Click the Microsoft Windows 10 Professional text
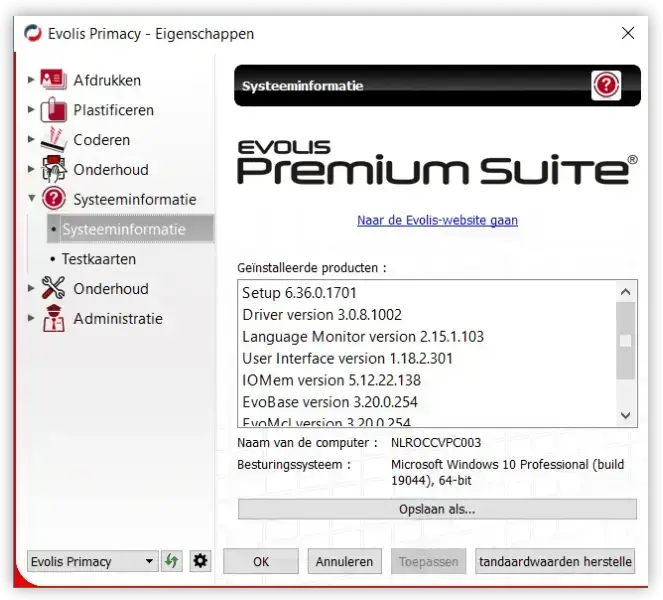Image resolution: width=663 pixels, height=600 pixels. pos(507,472)
